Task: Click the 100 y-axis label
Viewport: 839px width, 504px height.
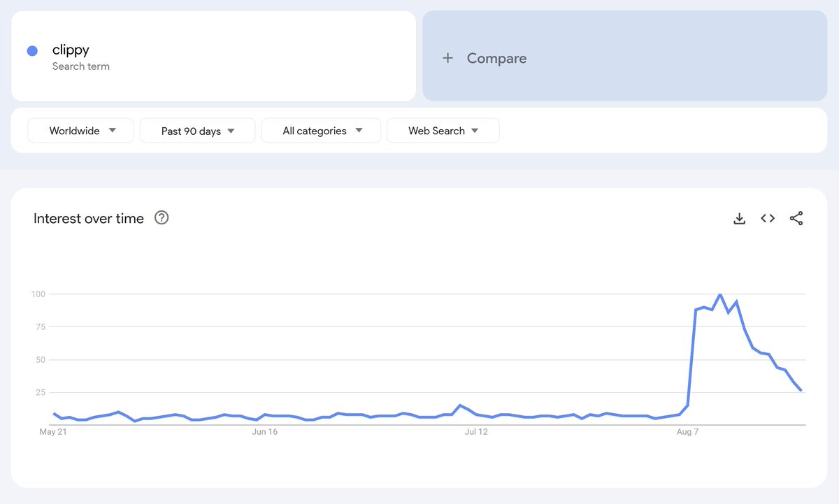Action: coord(38,294)
